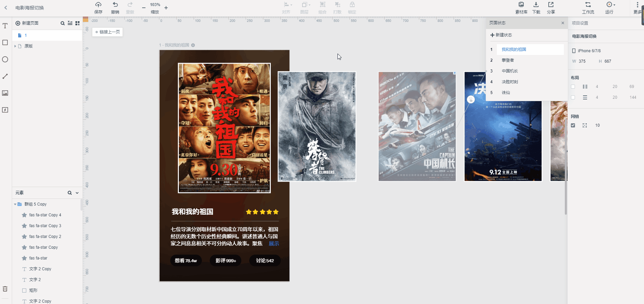Collapse the 群组 5 Copy group

pyautogui.click(x=15, y=204)
